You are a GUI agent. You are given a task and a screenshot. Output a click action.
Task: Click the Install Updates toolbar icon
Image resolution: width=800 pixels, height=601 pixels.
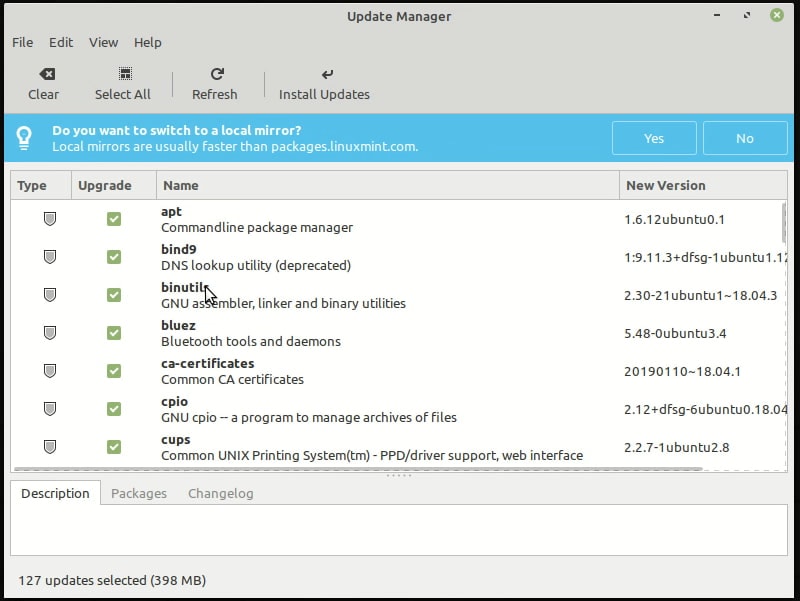click(327, 72)
